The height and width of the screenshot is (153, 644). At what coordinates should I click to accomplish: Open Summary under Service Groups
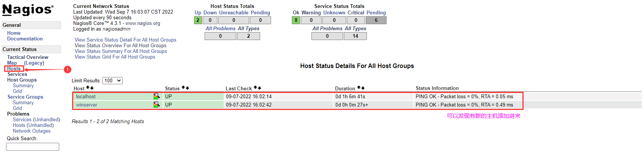(23, 102)
